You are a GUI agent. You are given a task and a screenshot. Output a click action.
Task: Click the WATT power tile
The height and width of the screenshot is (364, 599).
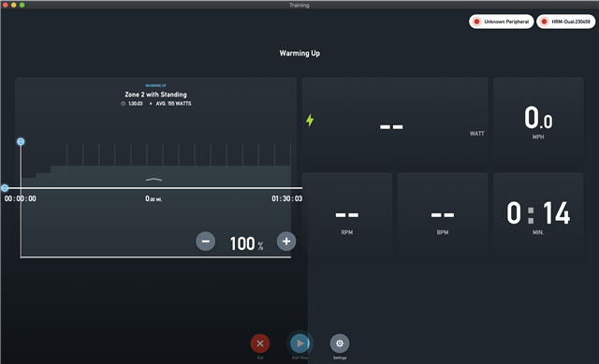[395, 124]
